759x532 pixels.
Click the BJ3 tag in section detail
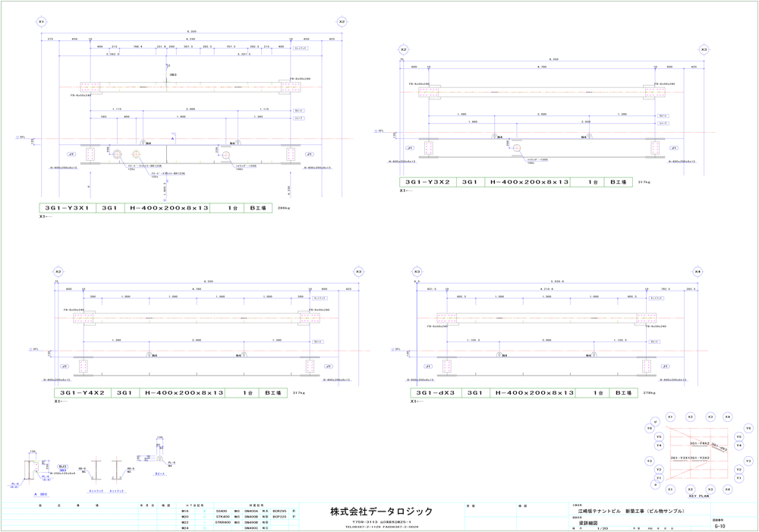(62, 467)
